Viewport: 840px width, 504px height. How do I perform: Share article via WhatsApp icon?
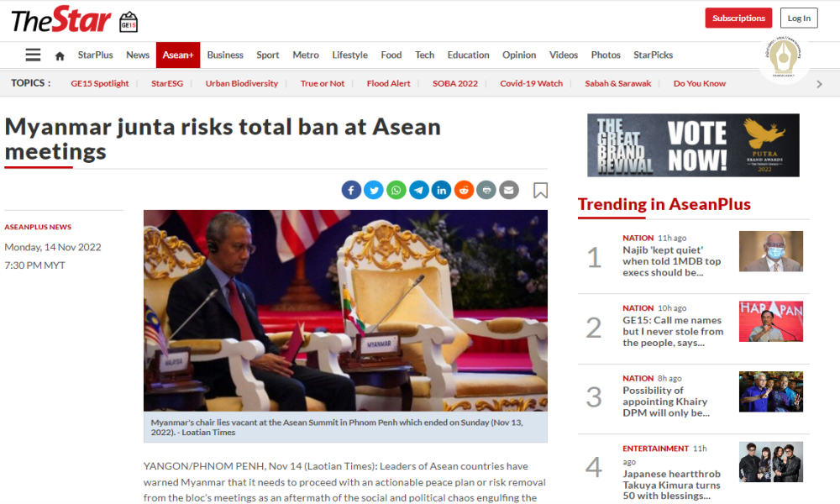[x=396, y=190]
